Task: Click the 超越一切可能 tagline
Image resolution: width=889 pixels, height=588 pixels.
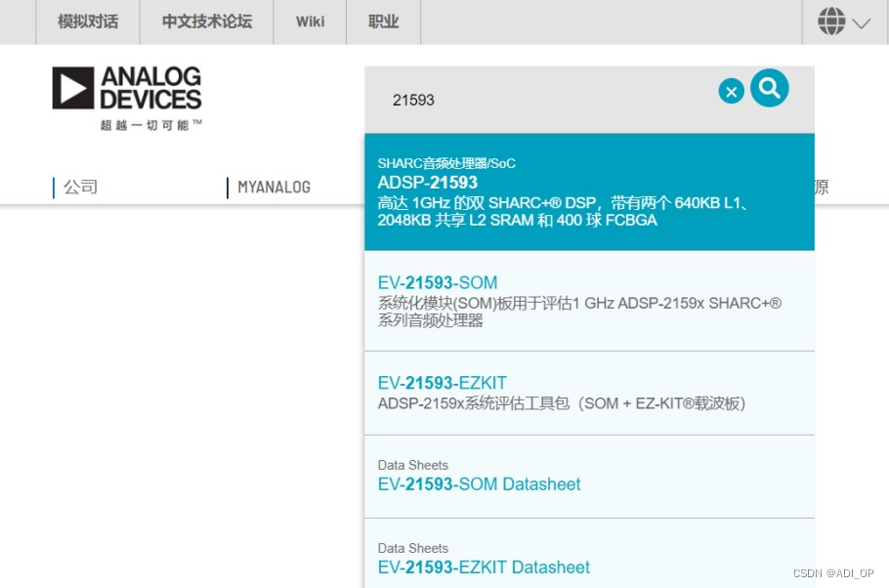Action: click(150, 125)
